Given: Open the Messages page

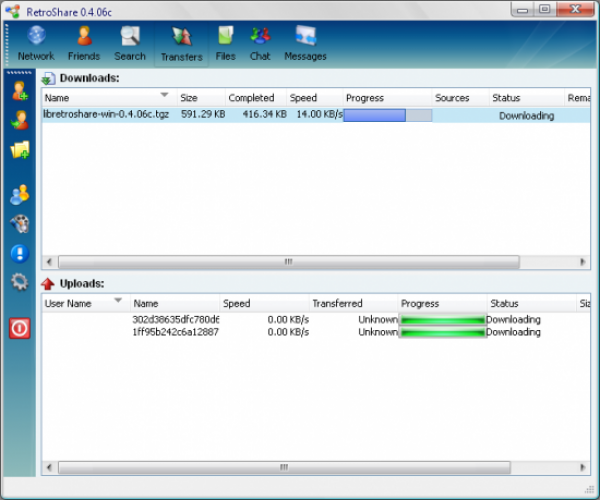Looking at the screenshot, I should (x=305, y=44).
